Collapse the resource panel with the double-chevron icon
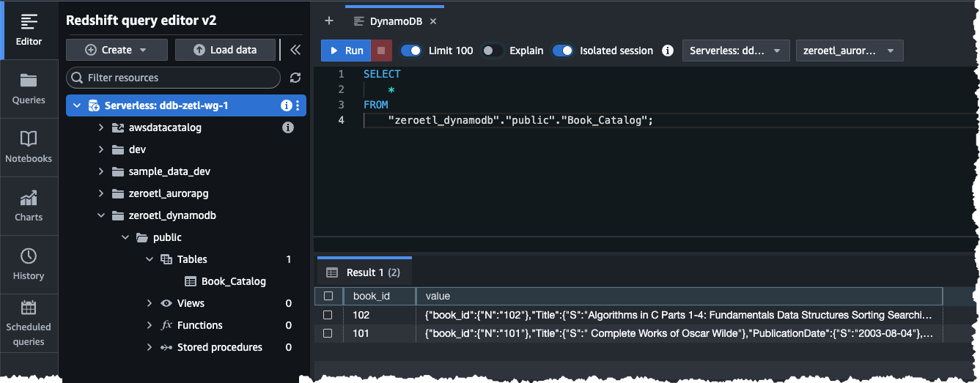 [295, 50]
